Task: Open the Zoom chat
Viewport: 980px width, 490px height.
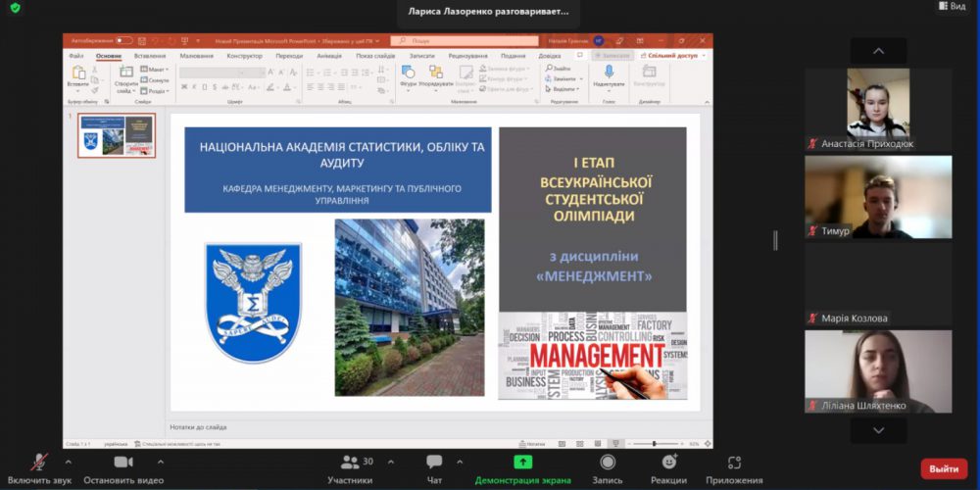Action: (x=434, y=463)
